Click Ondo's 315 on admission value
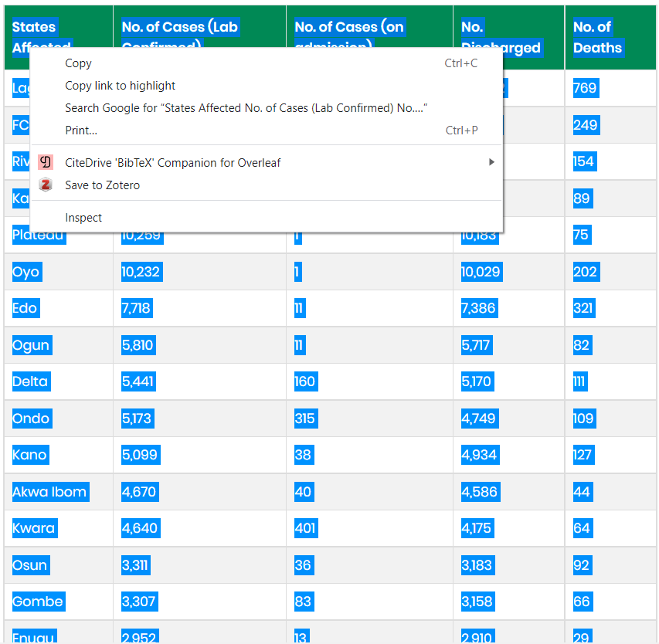The width and height of the screenshot is (659, 644). coord(304,419)
